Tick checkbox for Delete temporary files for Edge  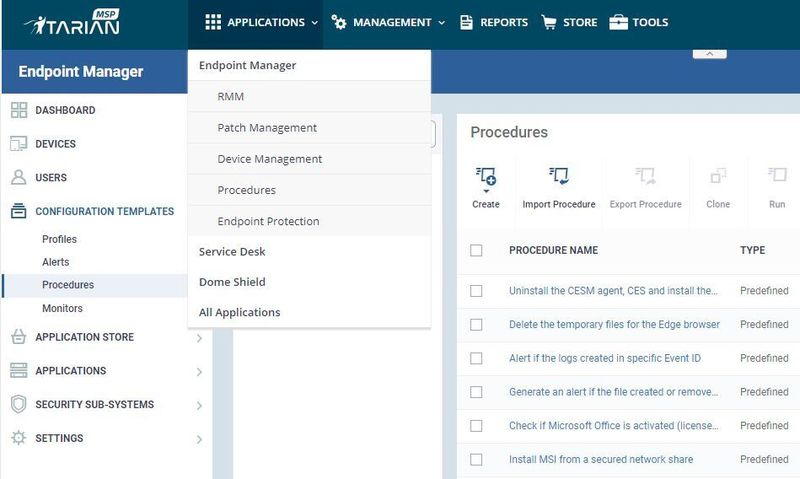coord(476,324)
